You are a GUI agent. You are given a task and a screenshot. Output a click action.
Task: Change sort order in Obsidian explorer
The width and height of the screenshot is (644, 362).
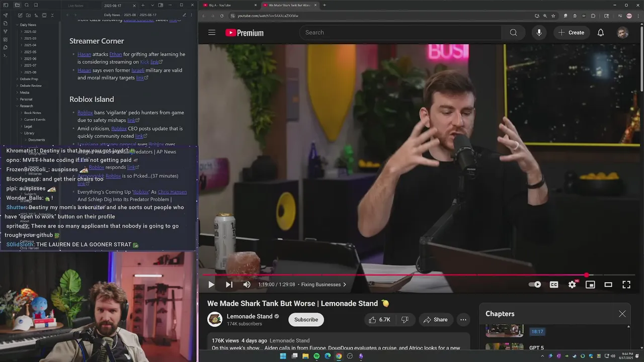pyautogui.click(x=36, y=15)
